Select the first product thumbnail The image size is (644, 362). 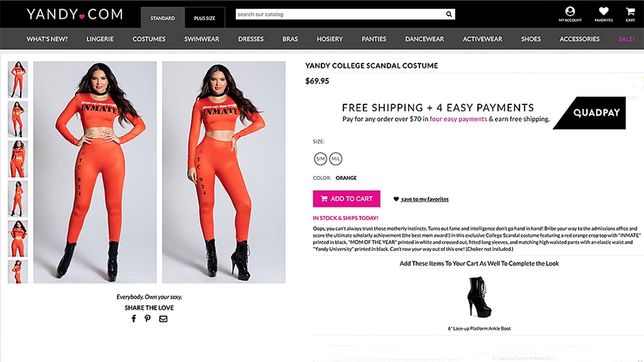click(x=18, y=79)
